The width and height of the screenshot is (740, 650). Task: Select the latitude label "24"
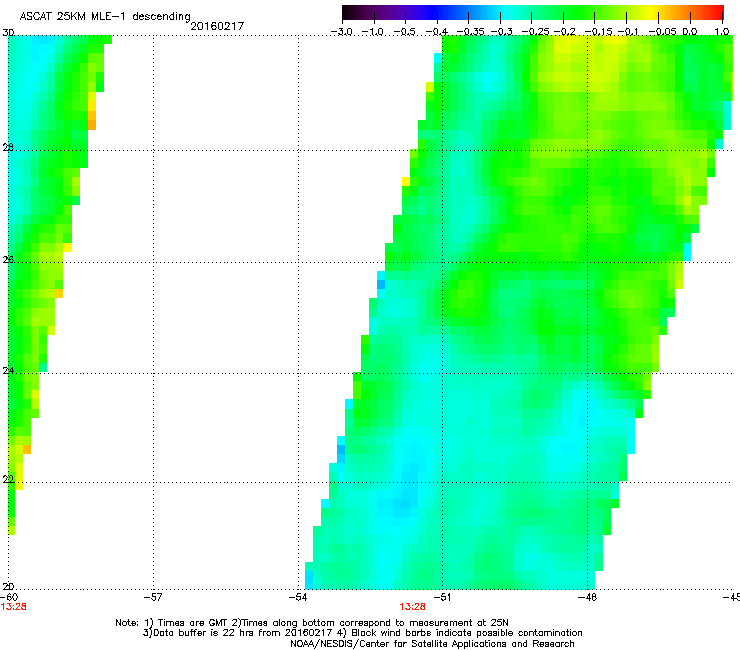[x=8, y=371]
